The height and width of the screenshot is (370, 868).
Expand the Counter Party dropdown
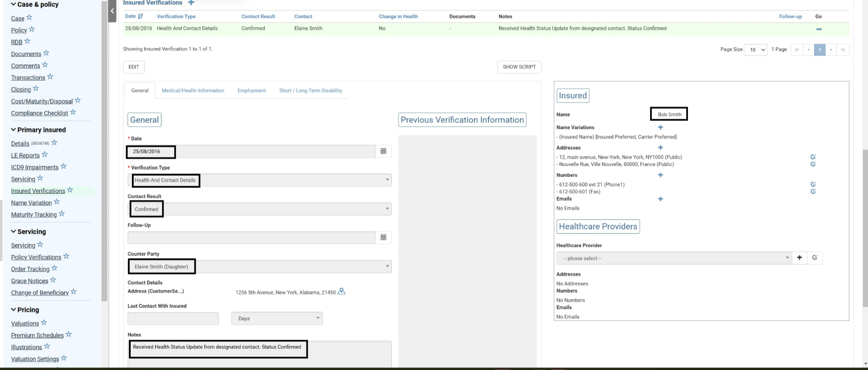click(387, 266)
